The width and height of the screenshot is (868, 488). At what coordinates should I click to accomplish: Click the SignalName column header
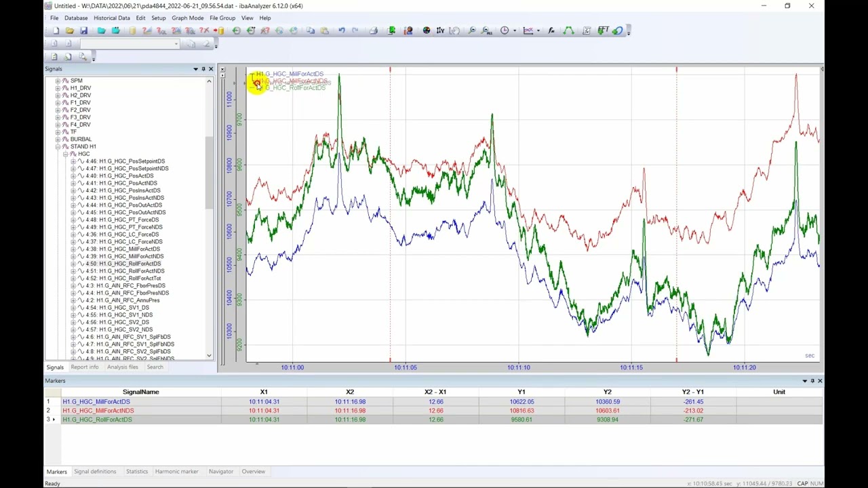(x=140, y=392)
